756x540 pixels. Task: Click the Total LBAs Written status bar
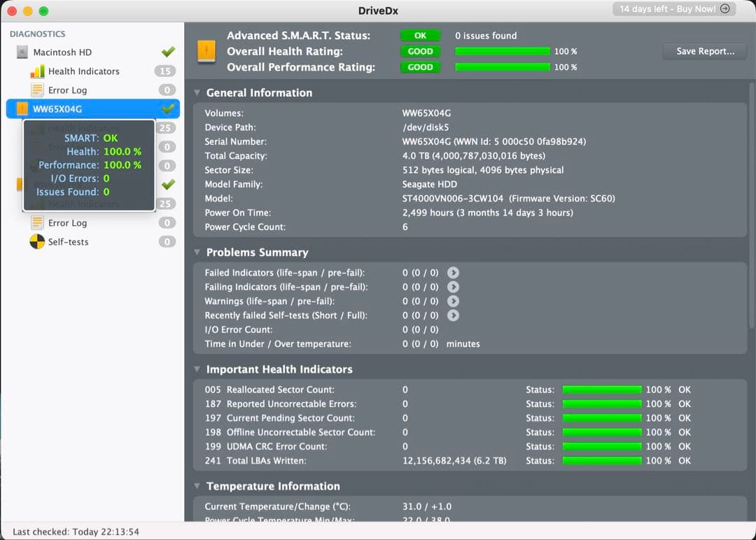tap(602, 461)
